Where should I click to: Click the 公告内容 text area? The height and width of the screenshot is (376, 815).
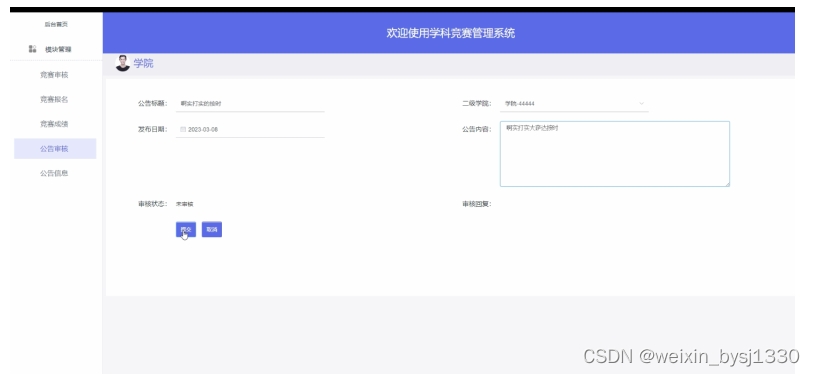pos(614,154)
